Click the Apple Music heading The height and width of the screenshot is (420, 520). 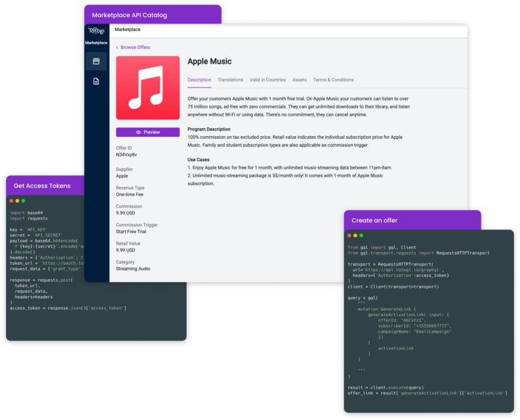click(210, 62)
